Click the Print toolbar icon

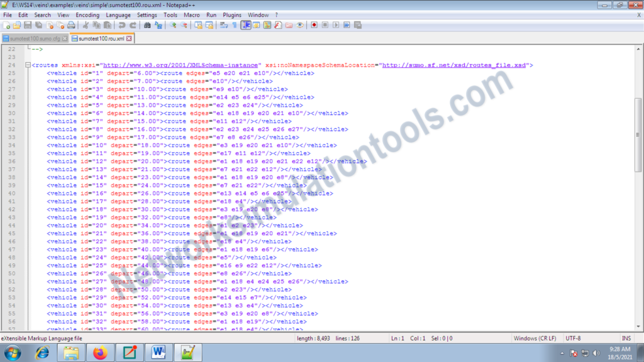(x=71, y=25)
